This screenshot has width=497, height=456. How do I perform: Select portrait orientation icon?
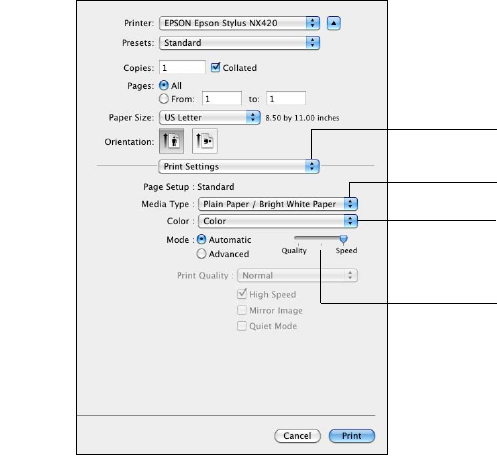171,141
